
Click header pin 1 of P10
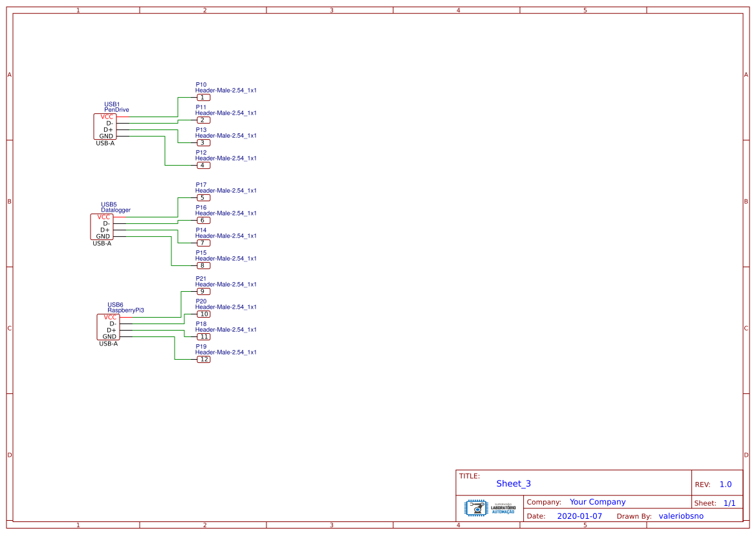point(203,98)
